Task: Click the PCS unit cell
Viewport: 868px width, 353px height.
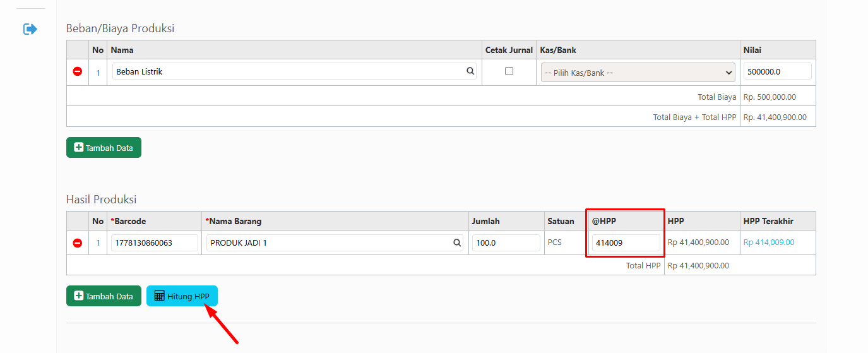Action: click(x=555, y=242)
